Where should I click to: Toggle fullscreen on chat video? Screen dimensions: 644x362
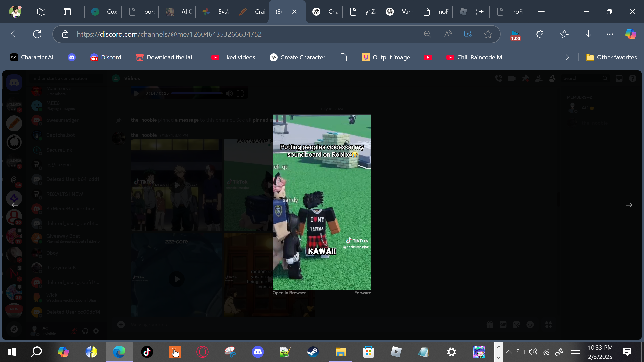240,93
